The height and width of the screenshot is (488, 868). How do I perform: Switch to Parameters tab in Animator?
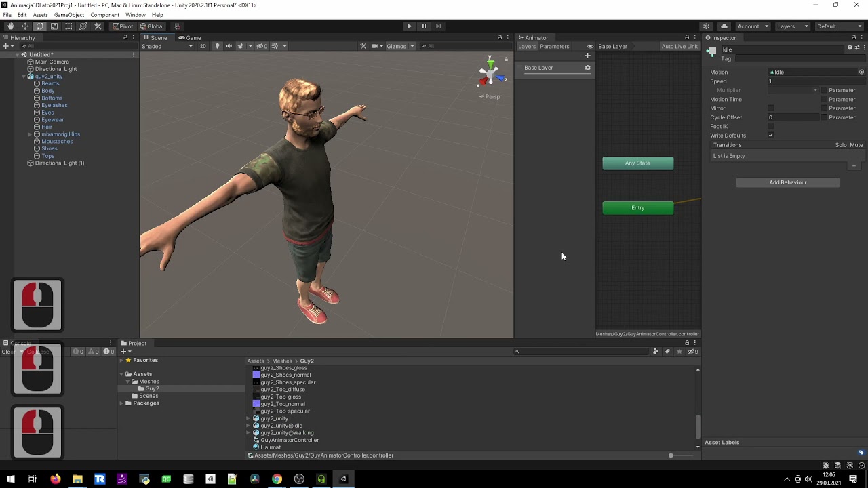(x=555, y=47)
